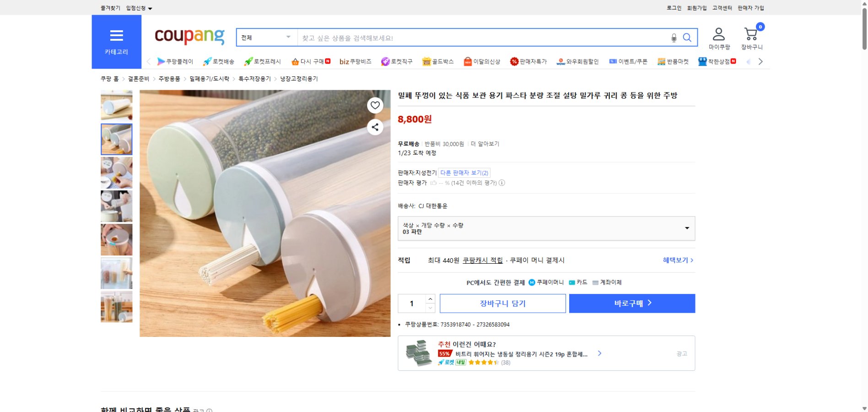Screen dimensions: 868x412
Task: Increase quantity with the stepper up arrow
Action: [429, 300]
